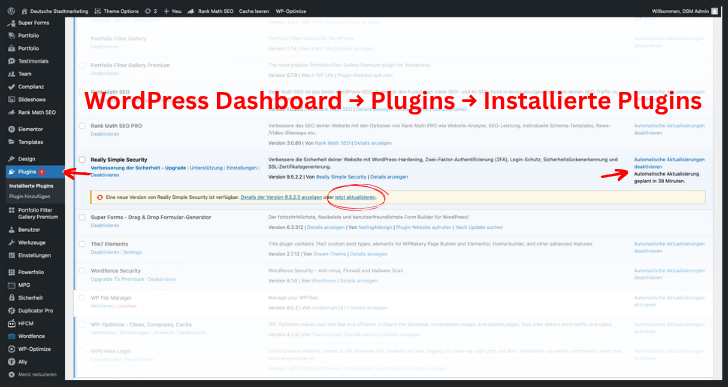Open the Installierte Plugins submenu item
Screen dimensions: 728x387
pos(31,186)
